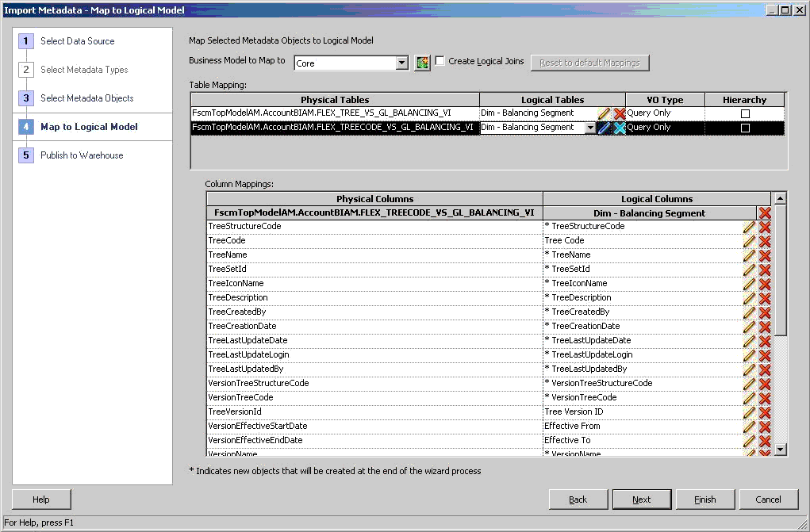Click the Back button
The image size is (810, 532).
[x=578, y=499]
